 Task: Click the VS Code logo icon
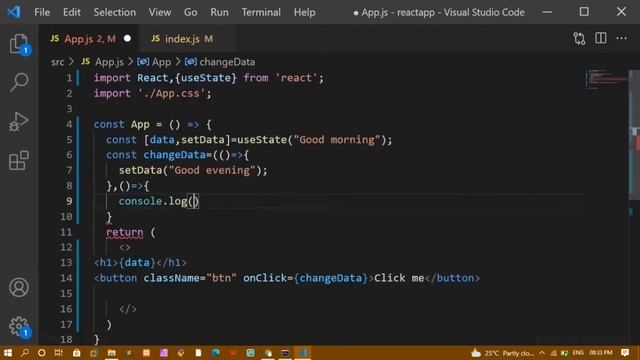14,12
